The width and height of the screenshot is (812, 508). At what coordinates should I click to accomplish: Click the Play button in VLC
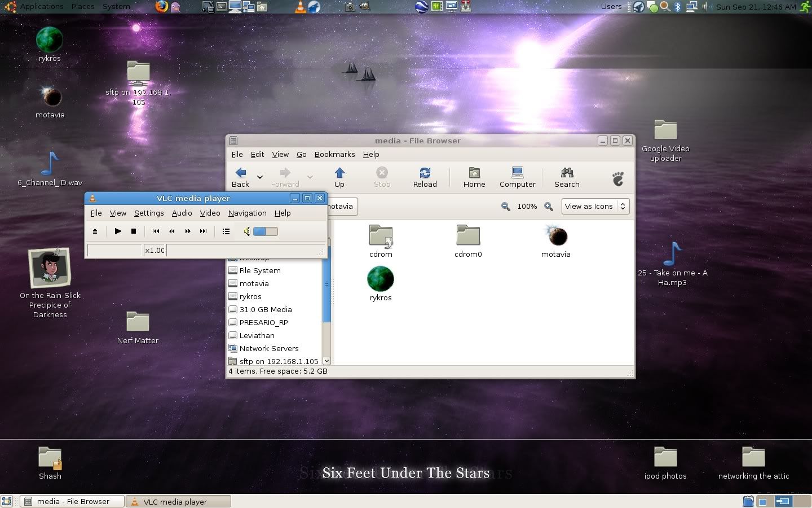click(x=117, y=231)
